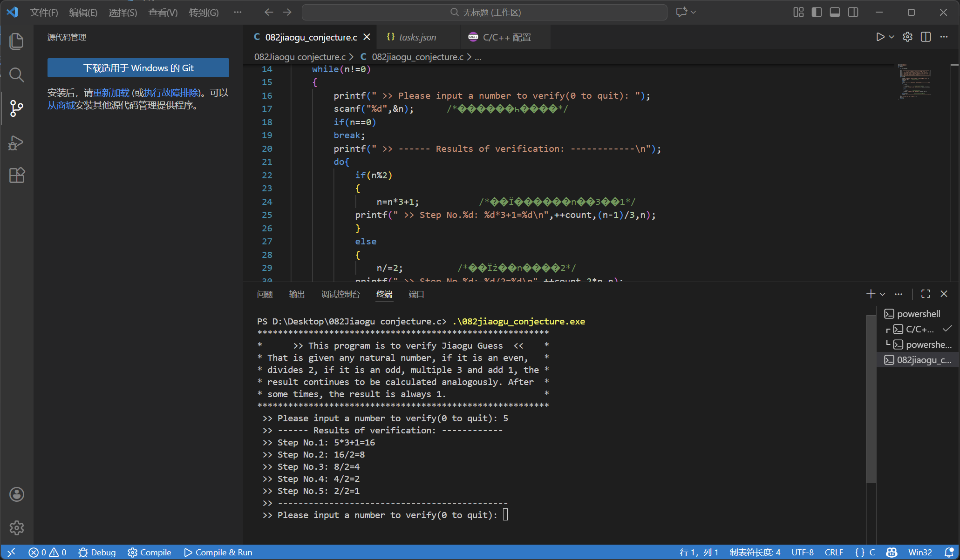Expand the hidden menu items ellipsis
The width and height of the screenshot is (960, 560).
point(238,12)
